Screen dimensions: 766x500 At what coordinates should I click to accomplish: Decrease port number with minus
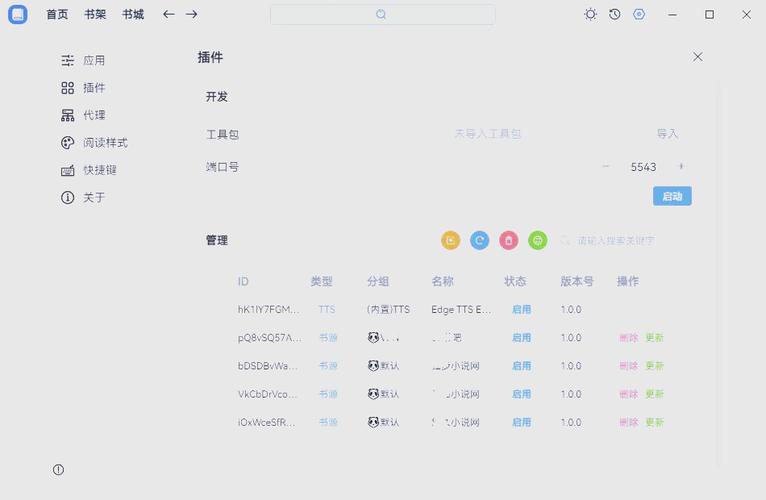606,166
